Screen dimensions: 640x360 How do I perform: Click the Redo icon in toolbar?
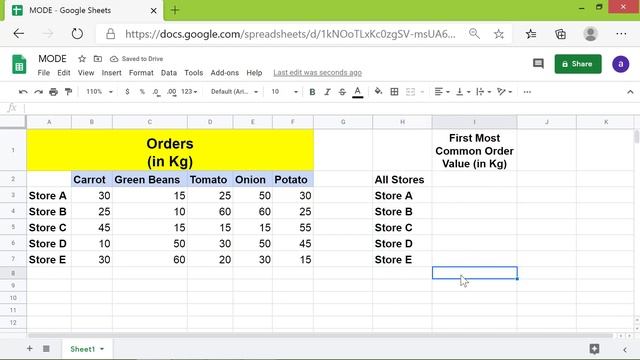tap(38, 92)
